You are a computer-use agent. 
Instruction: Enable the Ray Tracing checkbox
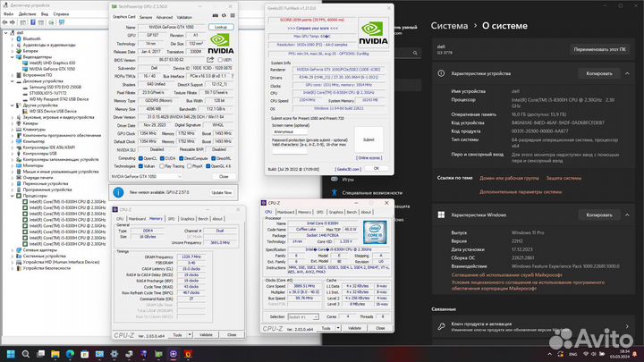162,166
